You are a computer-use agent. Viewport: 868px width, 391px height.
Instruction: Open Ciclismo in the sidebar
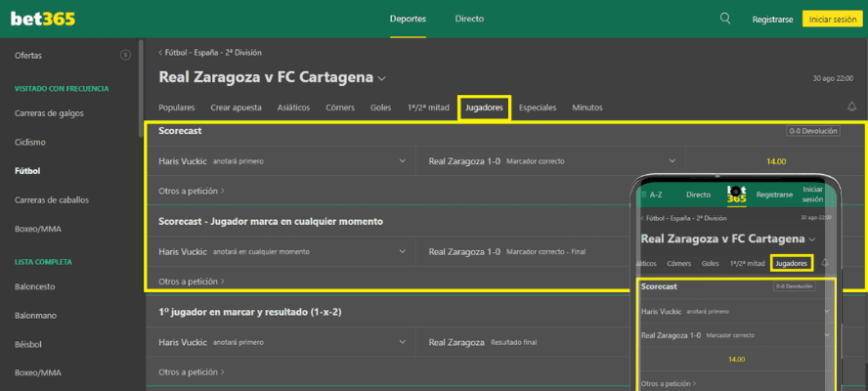[30, 143]
